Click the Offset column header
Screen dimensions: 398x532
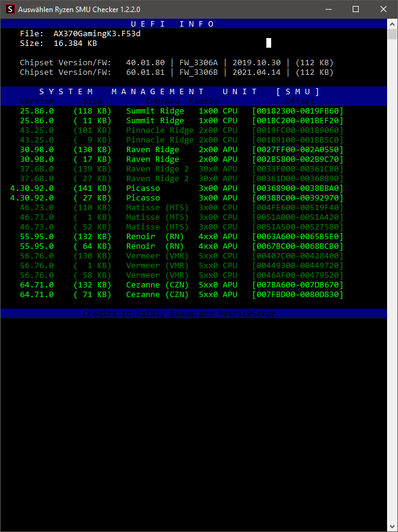(300, 101)
